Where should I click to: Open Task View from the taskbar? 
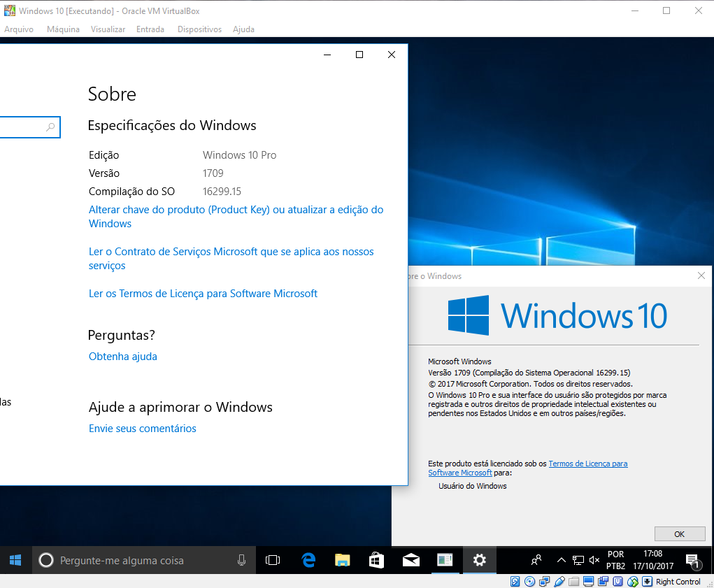coord(273,560)
